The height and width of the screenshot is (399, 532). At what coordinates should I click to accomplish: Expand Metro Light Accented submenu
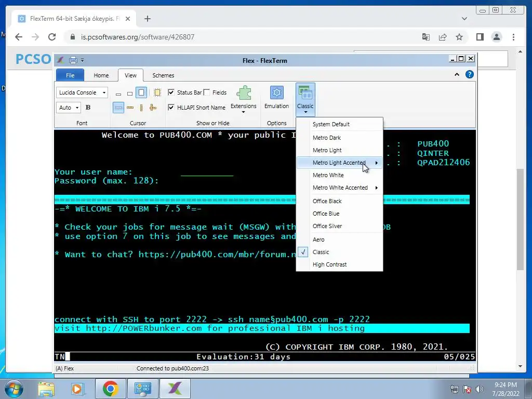click(x=340, y=163)
